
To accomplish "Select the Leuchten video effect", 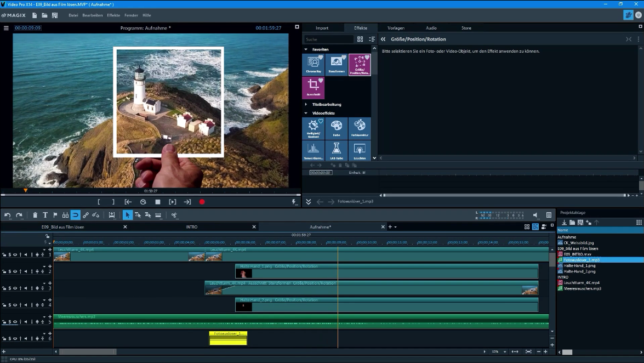I will [359, 151].
